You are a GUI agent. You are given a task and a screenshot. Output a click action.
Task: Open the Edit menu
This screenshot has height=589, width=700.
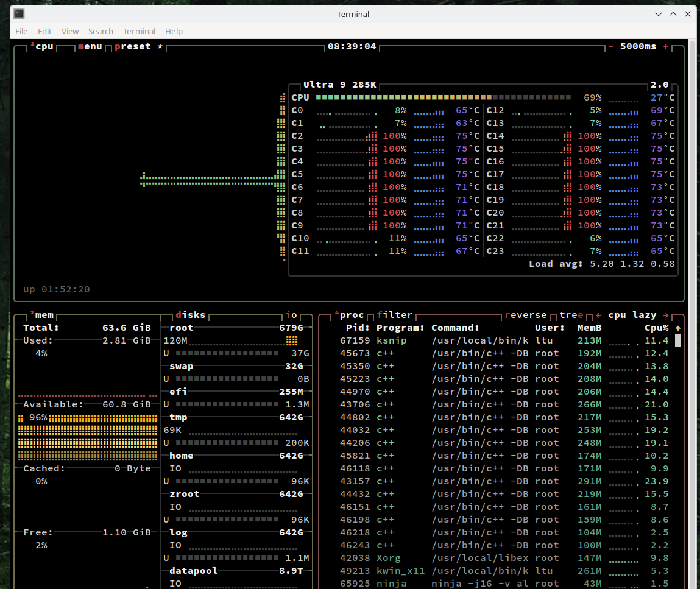(44, 31)
